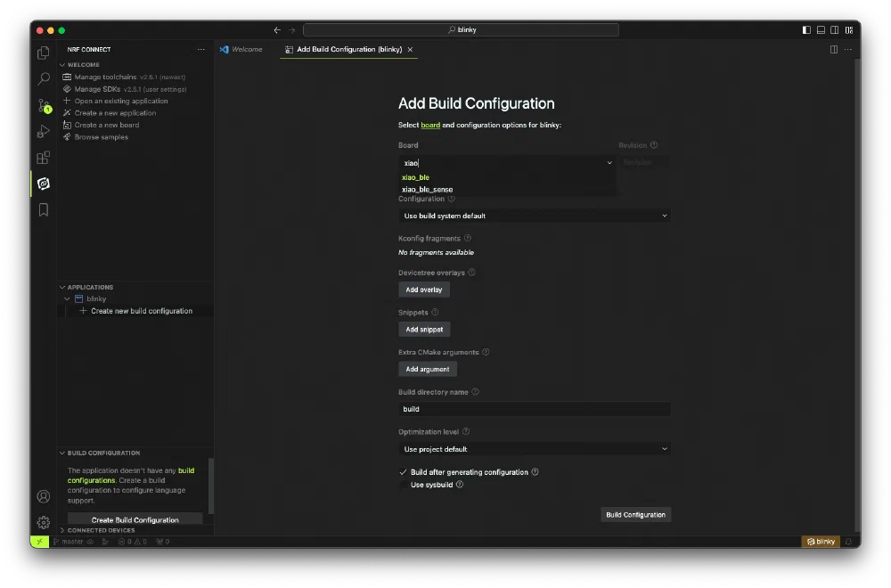Image resolution: width=891 pixels, height=588 pixels.
Task: Select the nRF Connect activity bar icon
Action: pos(43,184)
